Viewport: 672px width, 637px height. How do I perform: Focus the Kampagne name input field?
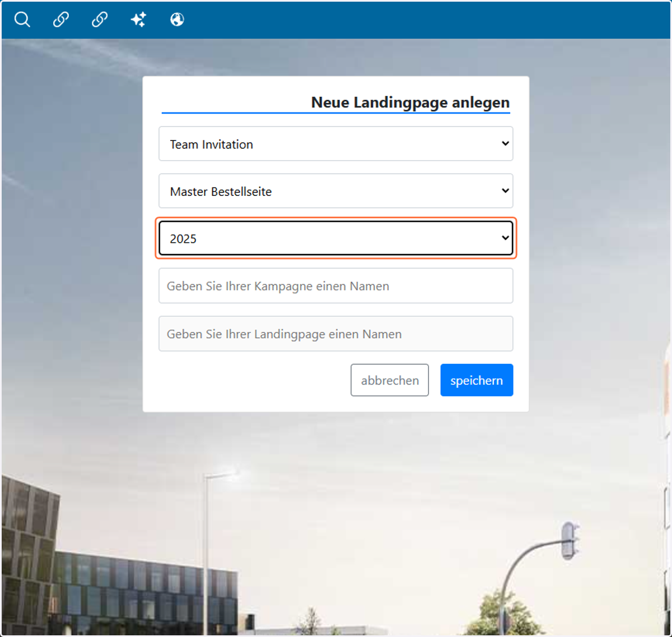pyautogui.click(x=336, y=286)
